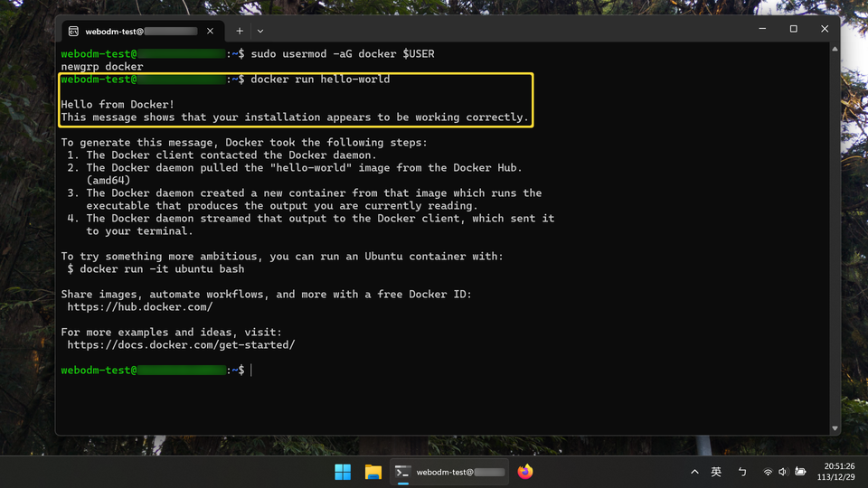
Task: Expand the new tab profile dropdown
Action: tap(260, 31)
